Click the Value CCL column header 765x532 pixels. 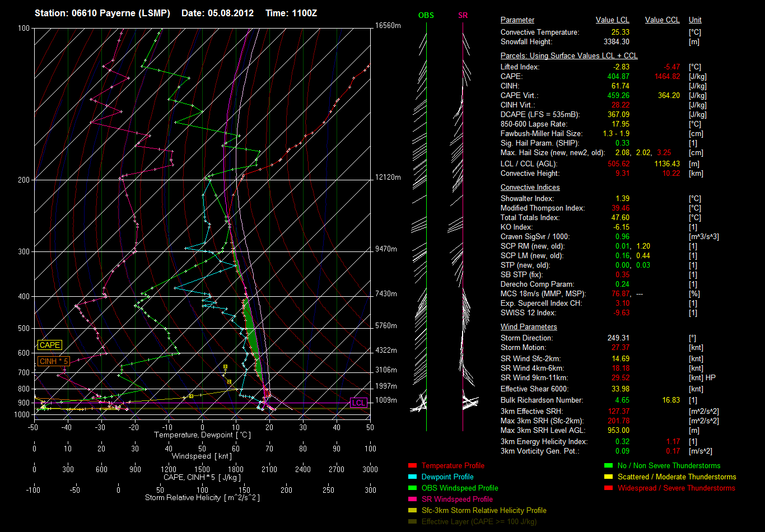point(662,20)
